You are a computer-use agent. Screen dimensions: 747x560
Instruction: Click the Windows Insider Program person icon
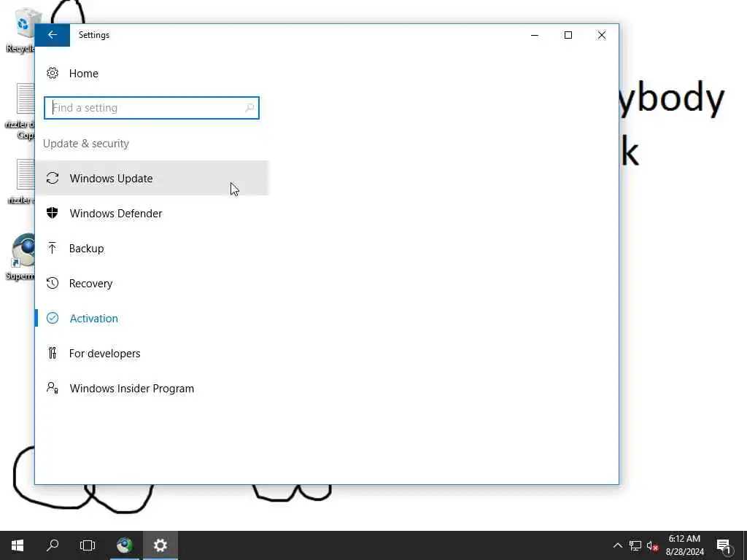tap(53, 388)
